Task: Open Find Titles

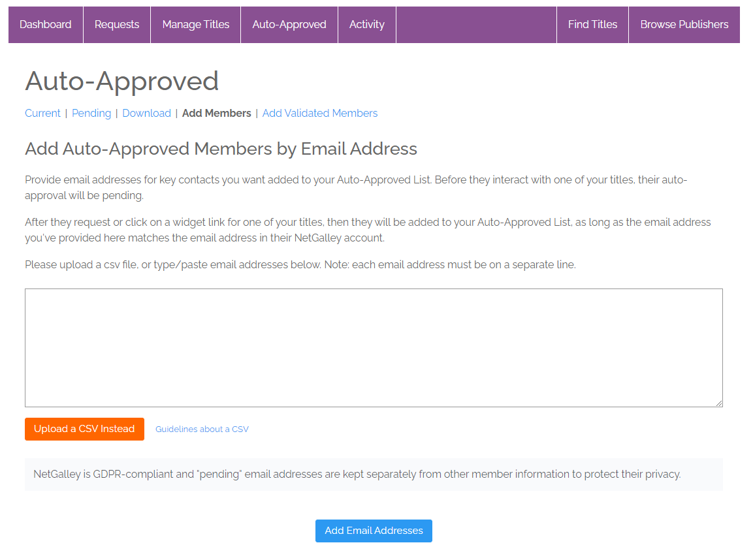Action: [592, 24]
